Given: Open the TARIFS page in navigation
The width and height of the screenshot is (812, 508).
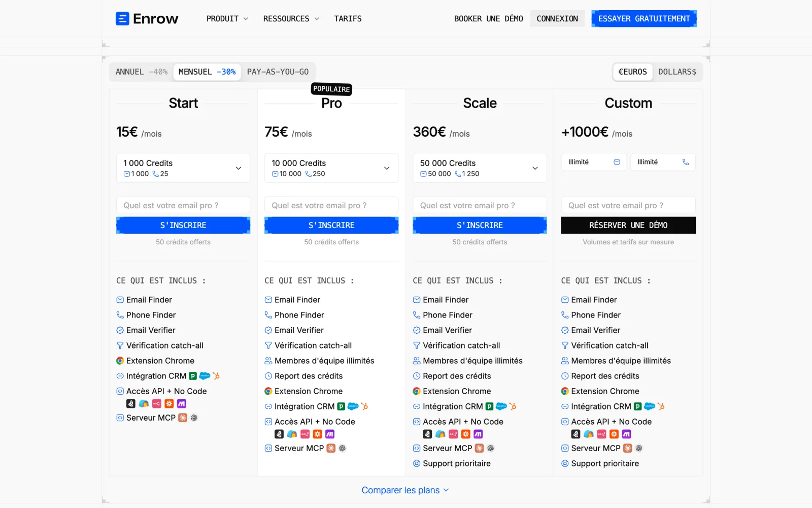Looking at the screenshot, I should click(348, 19).
